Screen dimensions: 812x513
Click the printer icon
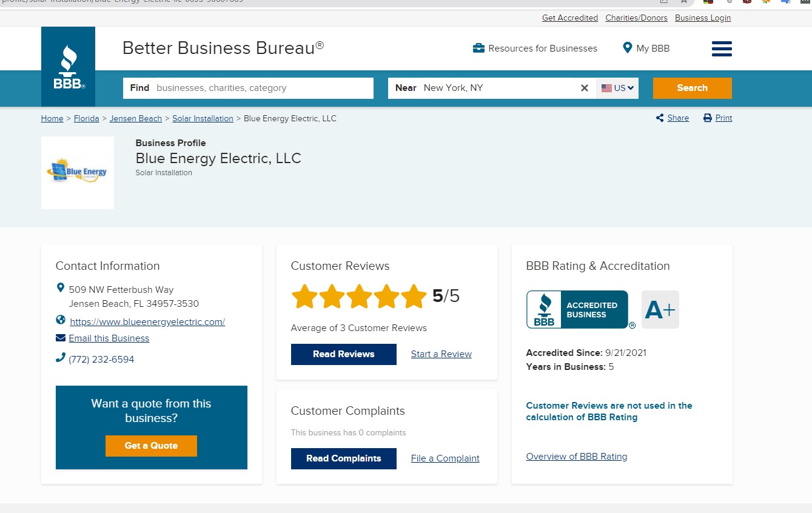click(707, 118)
